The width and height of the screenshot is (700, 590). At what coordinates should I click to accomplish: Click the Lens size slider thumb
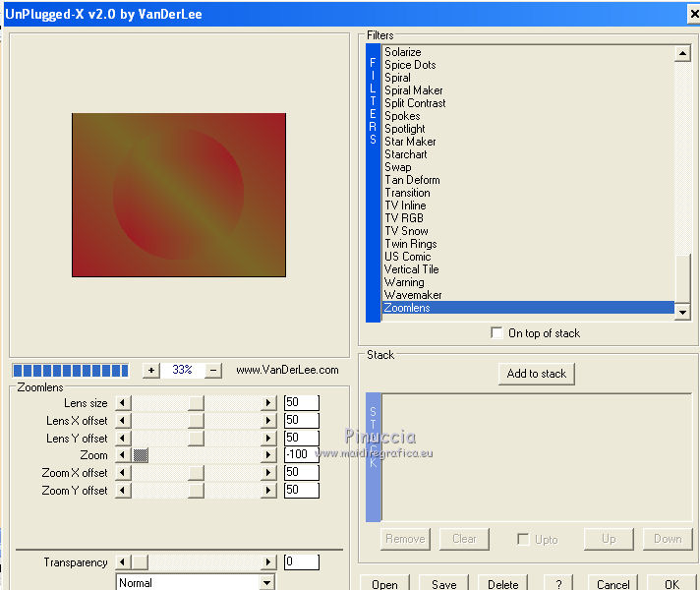(196, 403)
